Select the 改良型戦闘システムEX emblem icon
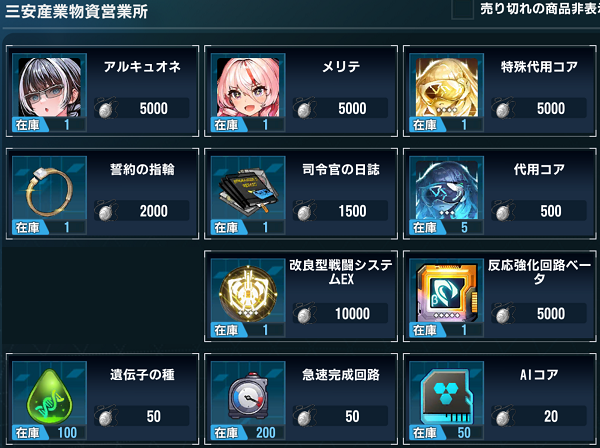 pyautogui.click(x=248, y=293)
